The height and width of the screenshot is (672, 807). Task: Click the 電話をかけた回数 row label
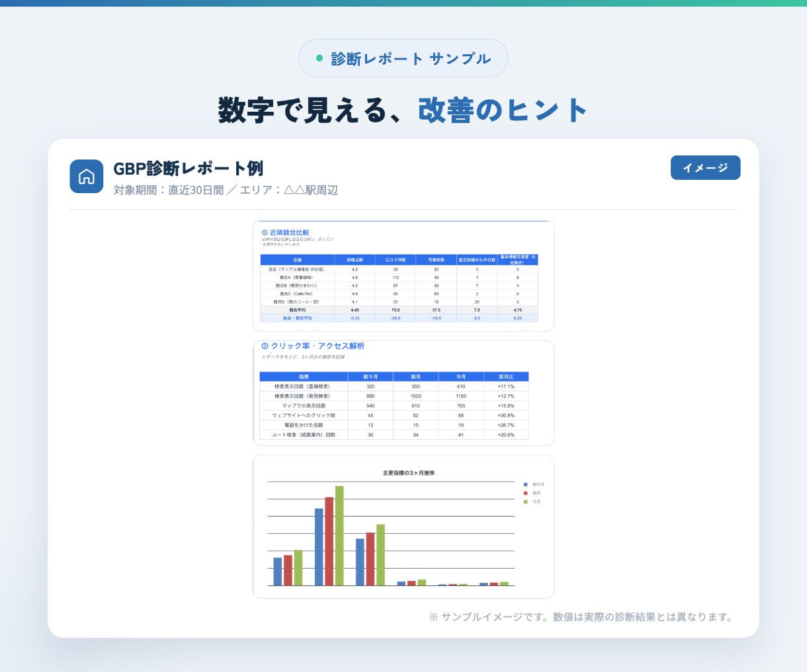(304, 425)
